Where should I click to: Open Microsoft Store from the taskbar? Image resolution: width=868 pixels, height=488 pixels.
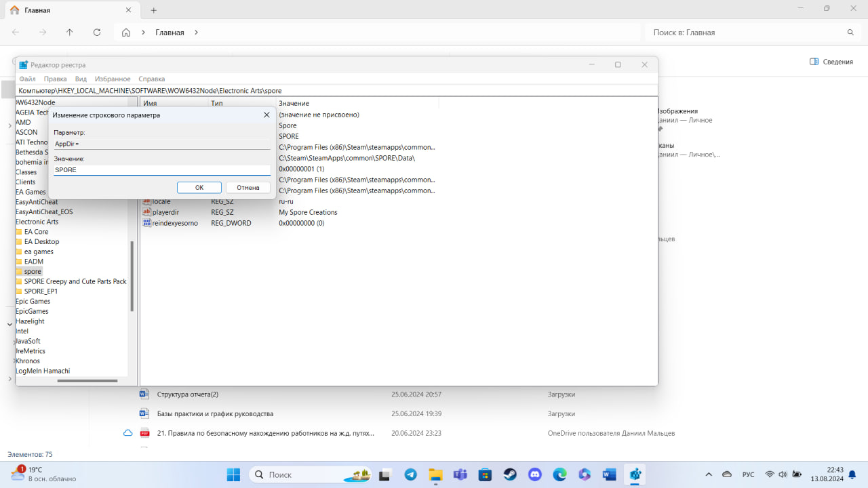484,474
